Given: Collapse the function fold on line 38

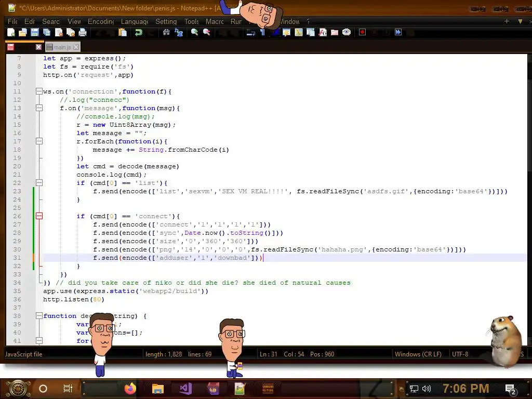Looking at the screenshot, I should coord(39,316).
